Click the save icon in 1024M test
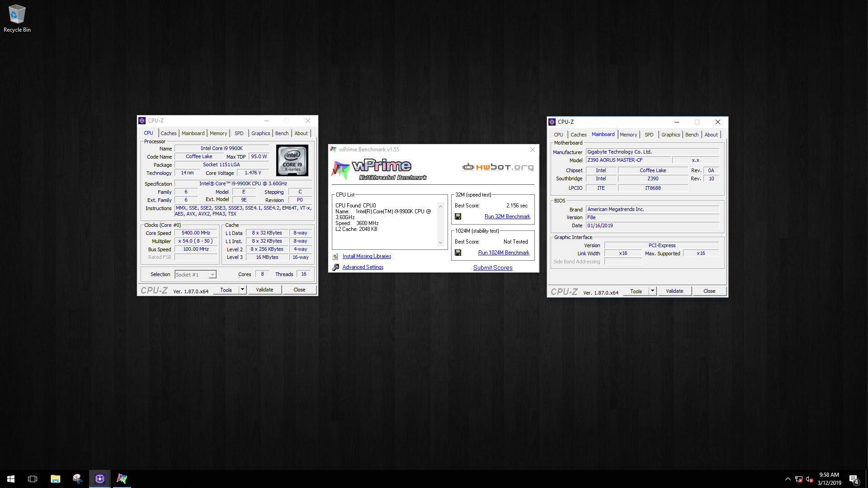The width and height of the screenshot is (868, 488). pos(458,253)
